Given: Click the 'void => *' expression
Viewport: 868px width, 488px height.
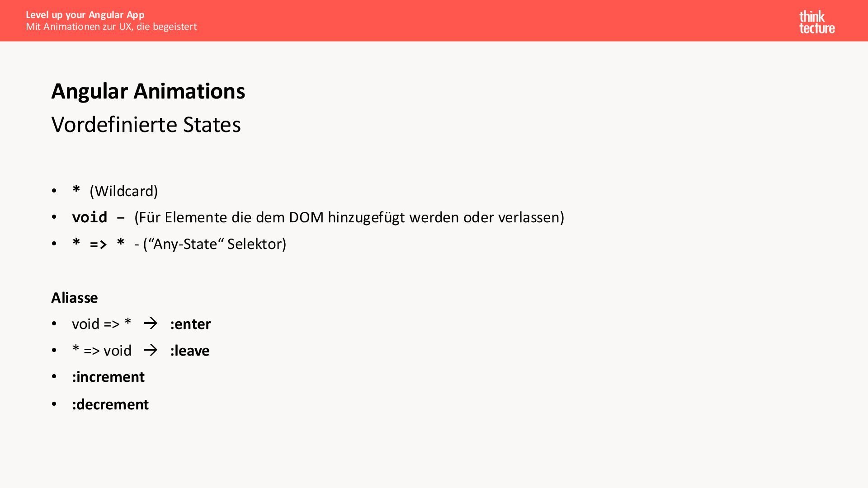Looking at the screenshot, I should pyautogui.click(x=102, y=324).
